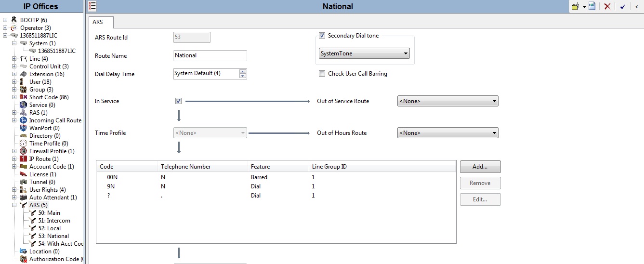
Task: Click the Operator tree icon
Action: coord(14,28)
